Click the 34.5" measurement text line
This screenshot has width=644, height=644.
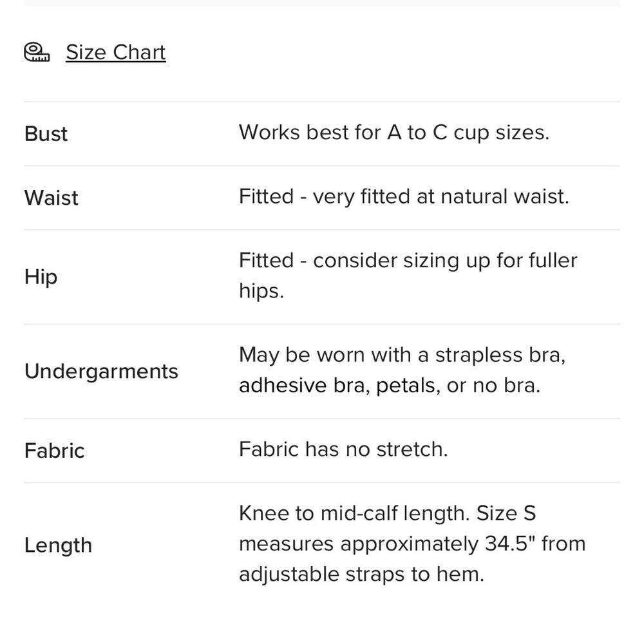pos(412,544)
